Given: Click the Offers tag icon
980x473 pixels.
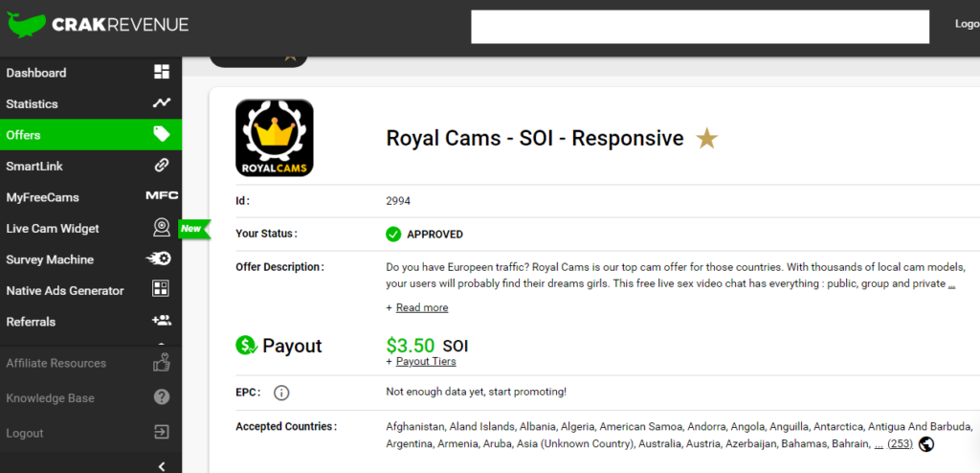Looking at the screenshot, I should tap(162, 134).
